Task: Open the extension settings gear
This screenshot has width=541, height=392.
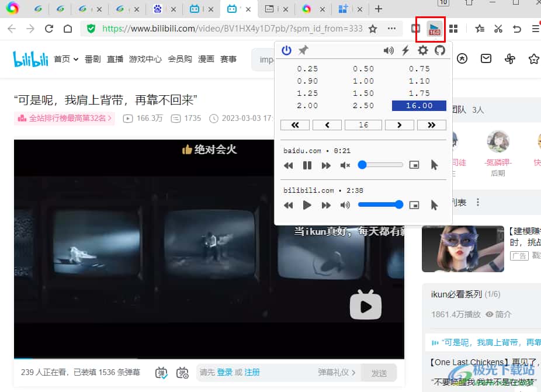Action: [422, 50]
